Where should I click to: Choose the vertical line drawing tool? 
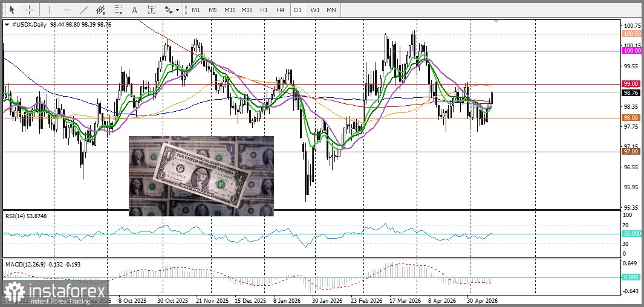(50, 10)
